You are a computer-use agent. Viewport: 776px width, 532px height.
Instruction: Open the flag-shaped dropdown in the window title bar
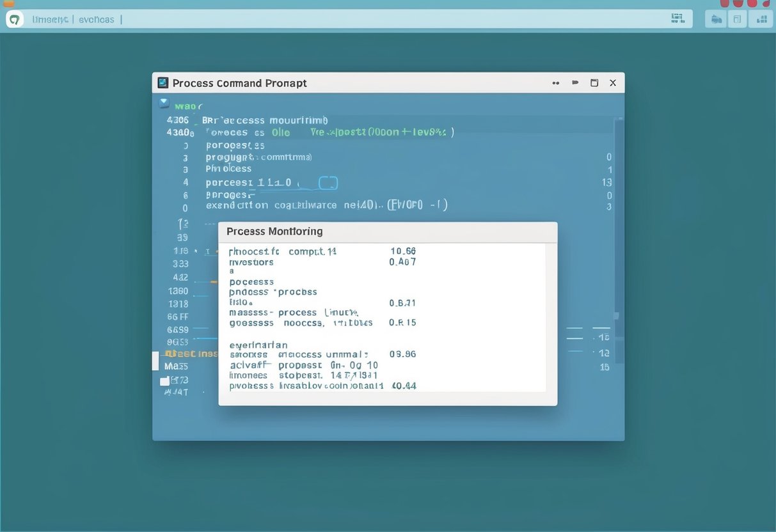tap(574, 82)
